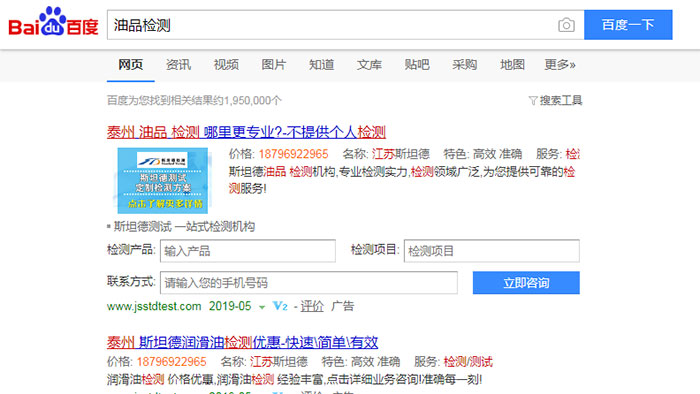
Task: Switch to the 资讯 tab
Action: click(x=179, y=65)
